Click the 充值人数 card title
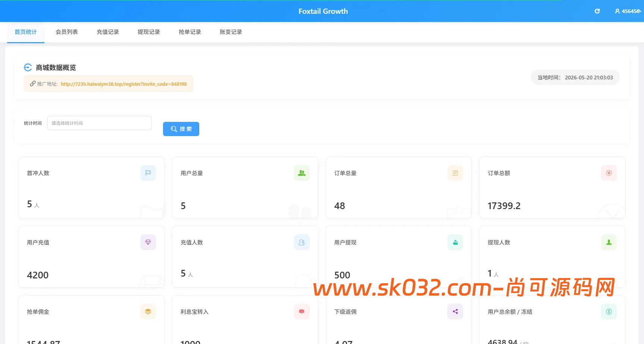644x344 pixels. click(192, 242)
